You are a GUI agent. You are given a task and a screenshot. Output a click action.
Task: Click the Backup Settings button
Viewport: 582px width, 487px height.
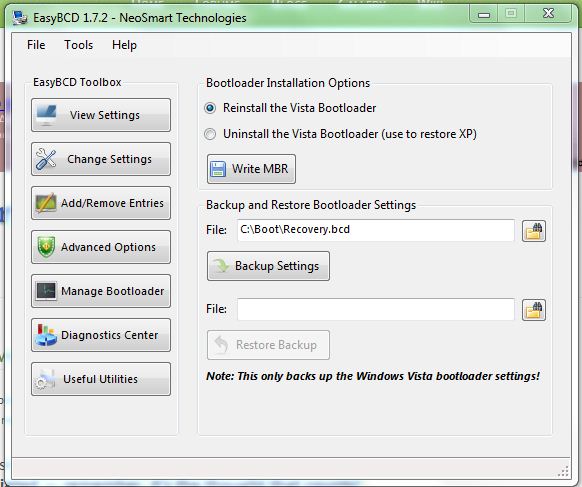click(268, 266)
